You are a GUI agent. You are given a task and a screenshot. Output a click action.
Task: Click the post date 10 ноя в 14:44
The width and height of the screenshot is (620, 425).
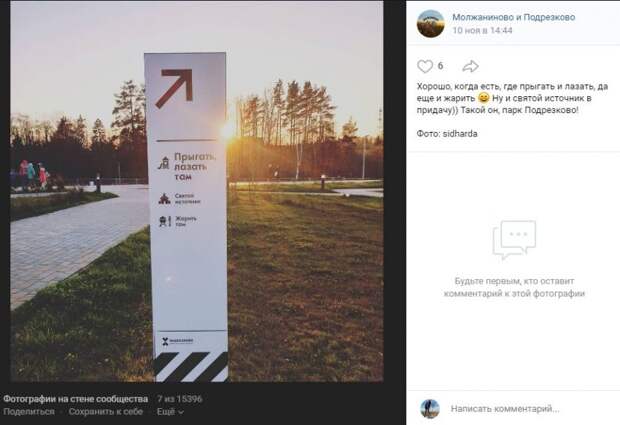[482, 30]
